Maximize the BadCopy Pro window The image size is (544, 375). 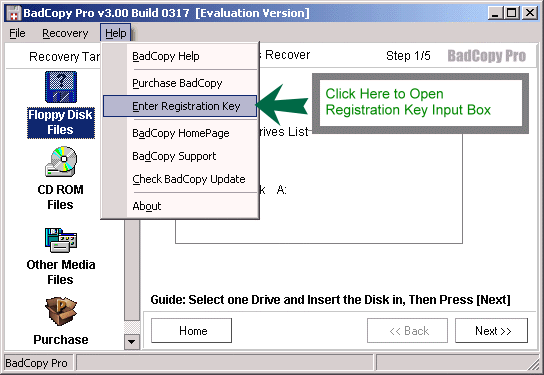[x=511, y=13]
